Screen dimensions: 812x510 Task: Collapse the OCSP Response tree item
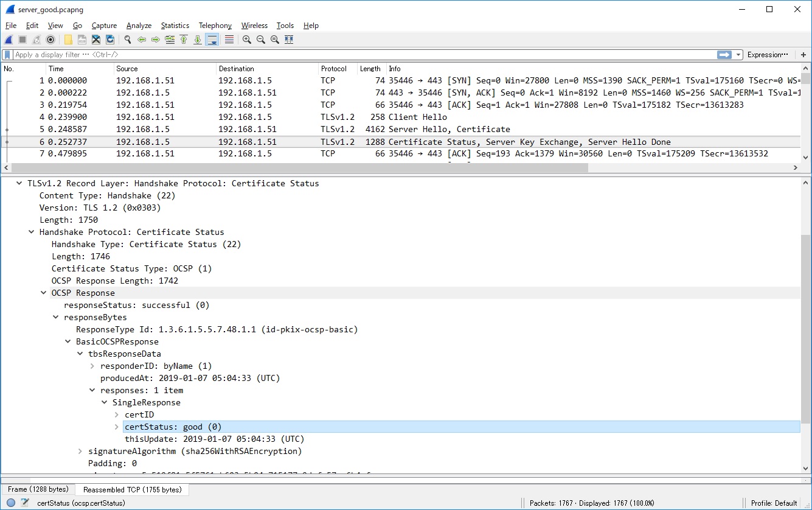pyautogui.click(x=43, y=292)
